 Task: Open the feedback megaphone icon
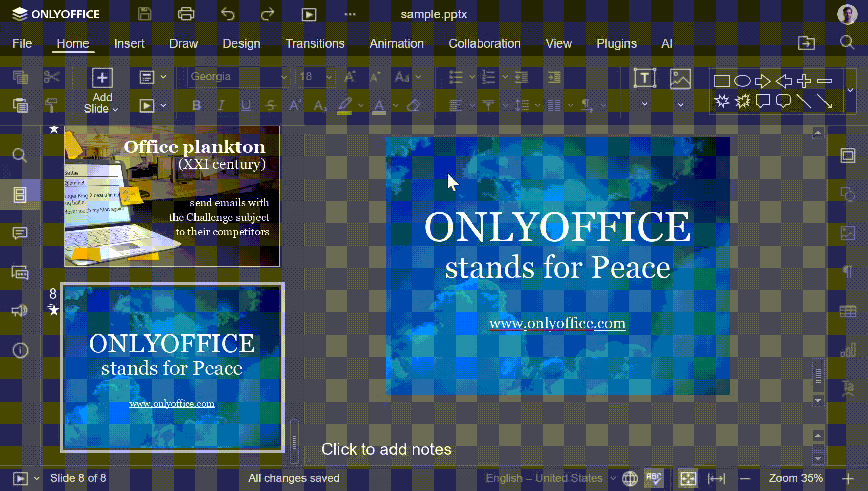(19, 311)
